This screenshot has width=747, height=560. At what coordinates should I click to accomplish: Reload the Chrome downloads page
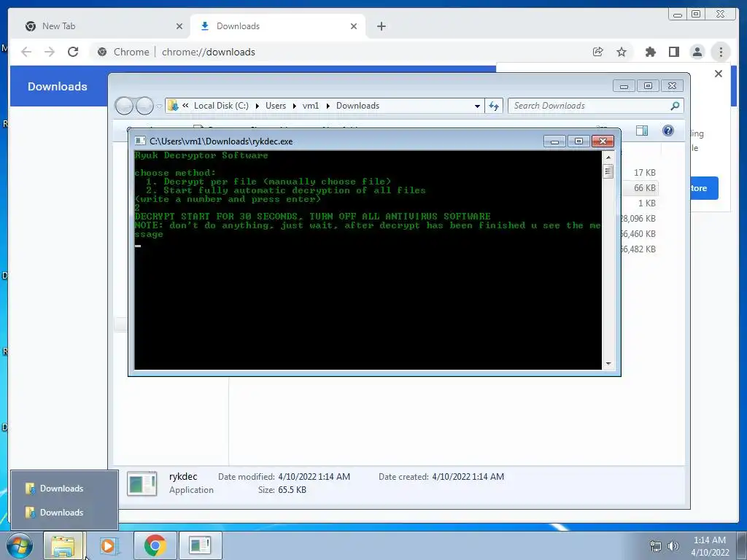click(73, 52)
